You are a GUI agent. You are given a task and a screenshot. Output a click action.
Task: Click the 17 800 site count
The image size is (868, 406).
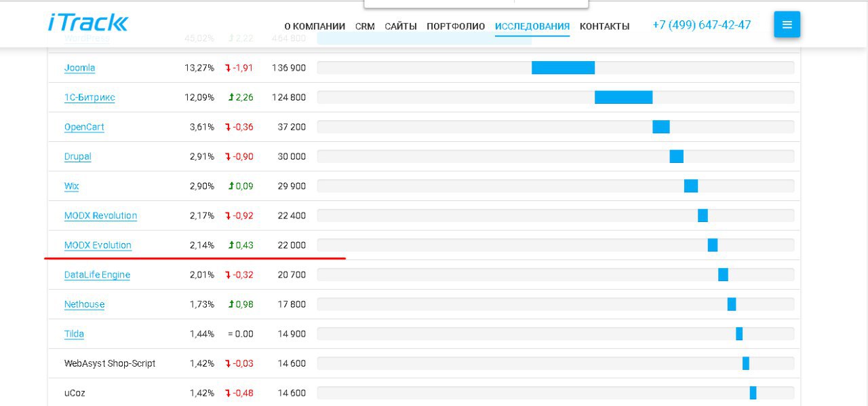point(292,304)
